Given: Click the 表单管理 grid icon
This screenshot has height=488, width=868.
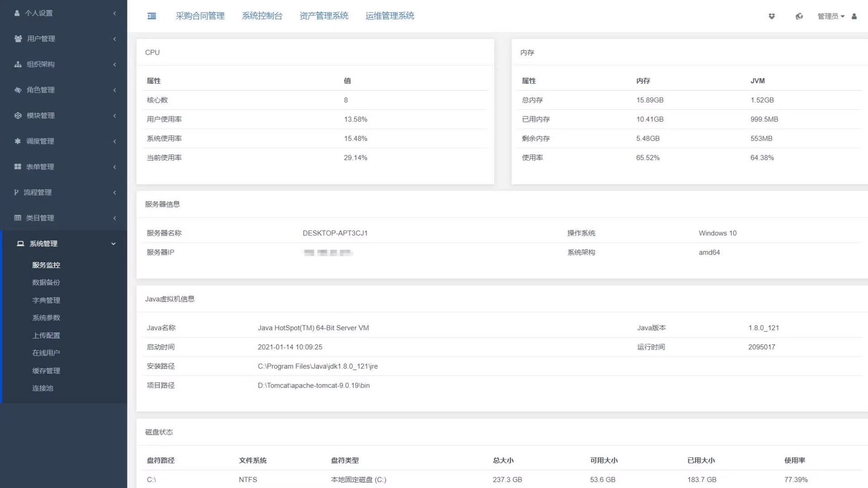Looking at the screenshot, I should pos(18,167).
